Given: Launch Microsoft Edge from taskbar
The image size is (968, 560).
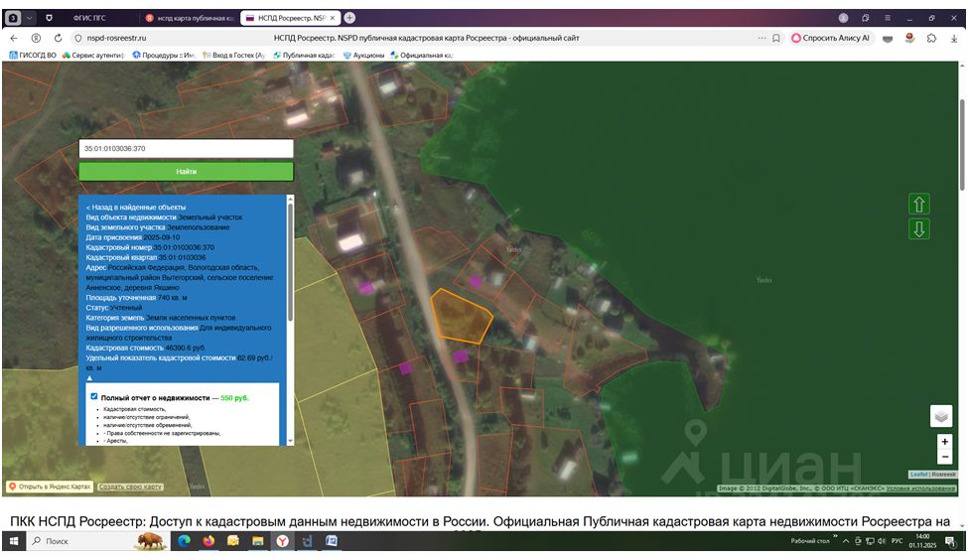Looking at the screenshot, I should (184, 541).
